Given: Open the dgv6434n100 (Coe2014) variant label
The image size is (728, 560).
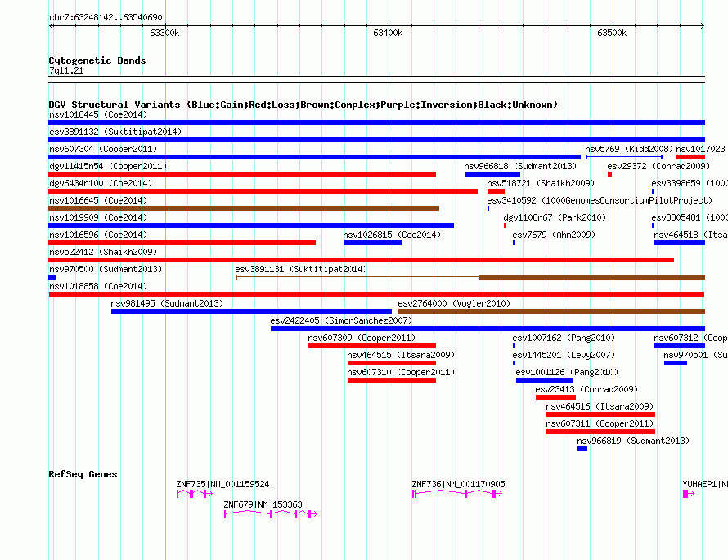Looking at the screenshot, I should pos(101,183).
